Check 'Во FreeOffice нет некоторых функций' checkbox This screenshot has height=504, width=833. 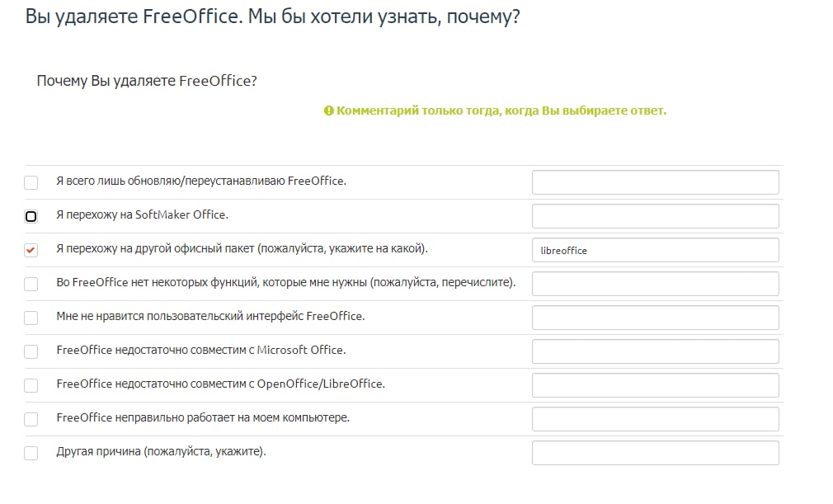31,284
